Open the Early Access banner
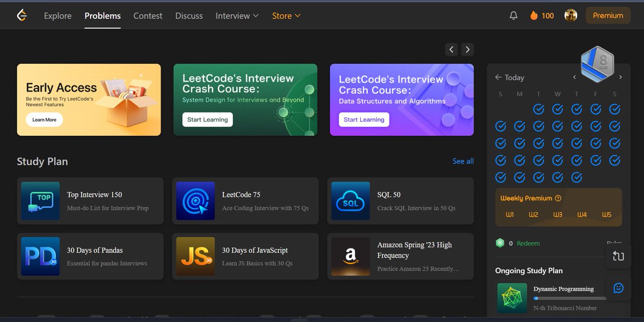644x322 pixels. tap(89, 100)
